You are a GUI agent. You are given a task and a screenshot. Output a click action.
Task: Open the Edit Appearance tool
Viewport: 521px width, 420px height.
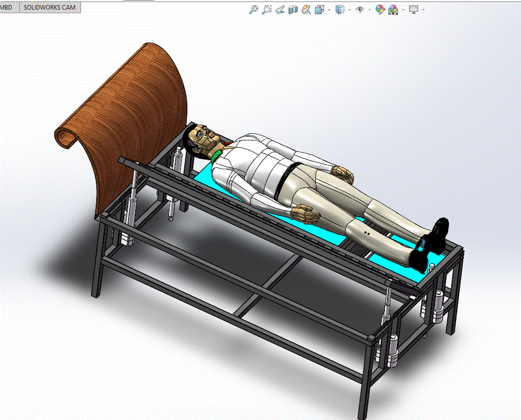point(380,10)
